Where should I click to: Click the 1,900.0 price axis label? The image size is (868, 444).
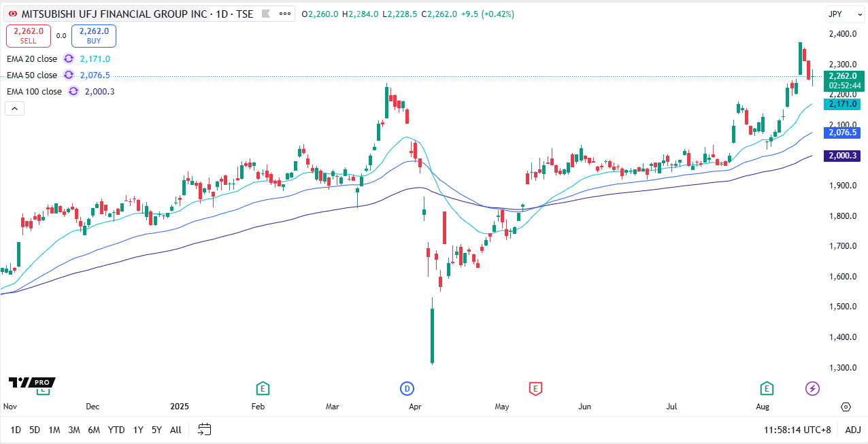pos(842,186)
